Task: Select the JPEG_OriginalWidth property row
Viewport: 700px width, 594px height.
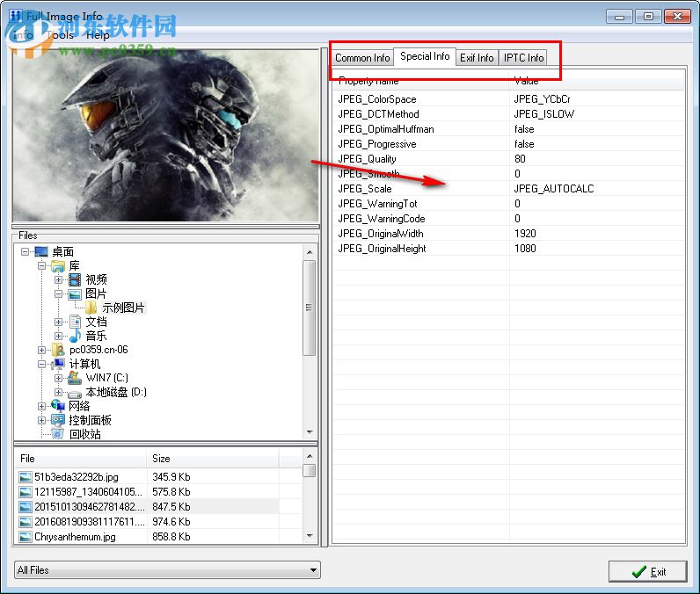Action: pyautogui.click(x=508, y=234)
